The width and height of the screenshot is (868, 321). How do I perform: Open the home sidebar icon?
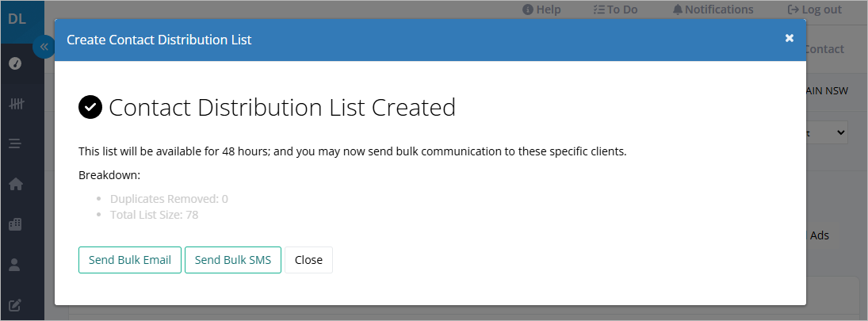point(16,185)
